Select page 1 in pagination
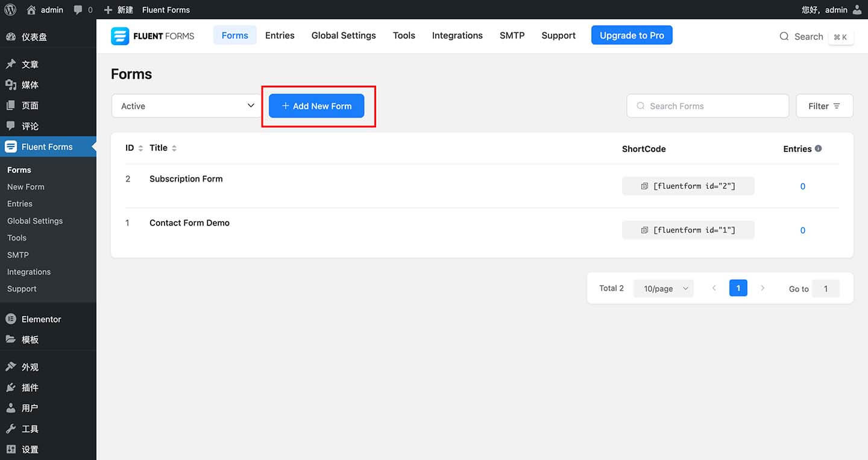The height and width of the screenshot is (460, 868). [738, 288]
